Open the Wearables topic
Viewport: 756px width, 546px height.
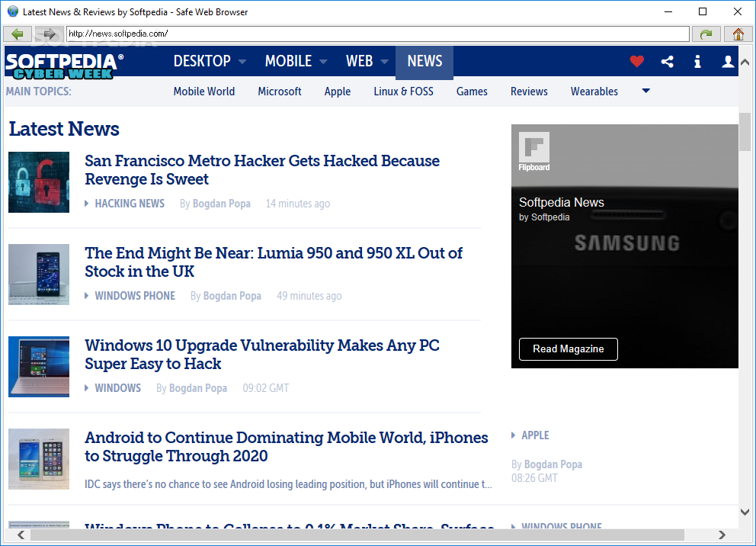point(594,92)
